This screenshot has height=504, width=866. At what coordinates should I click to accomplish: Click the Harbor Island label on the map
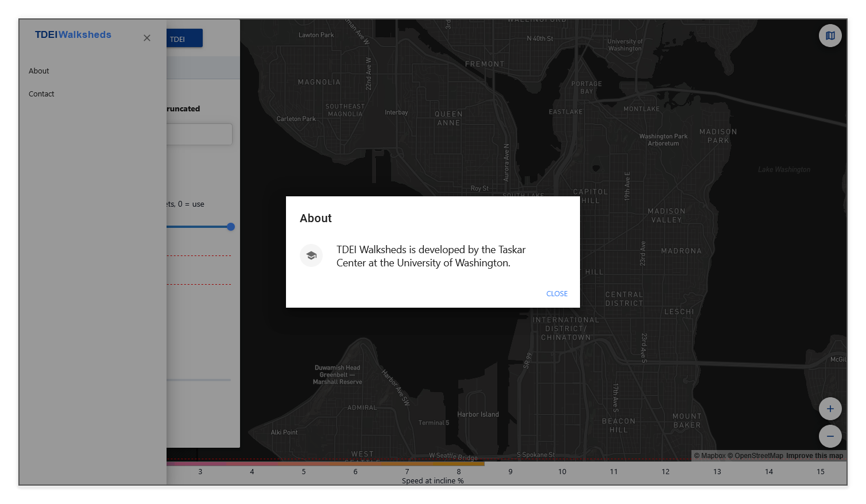click(478, 414)
